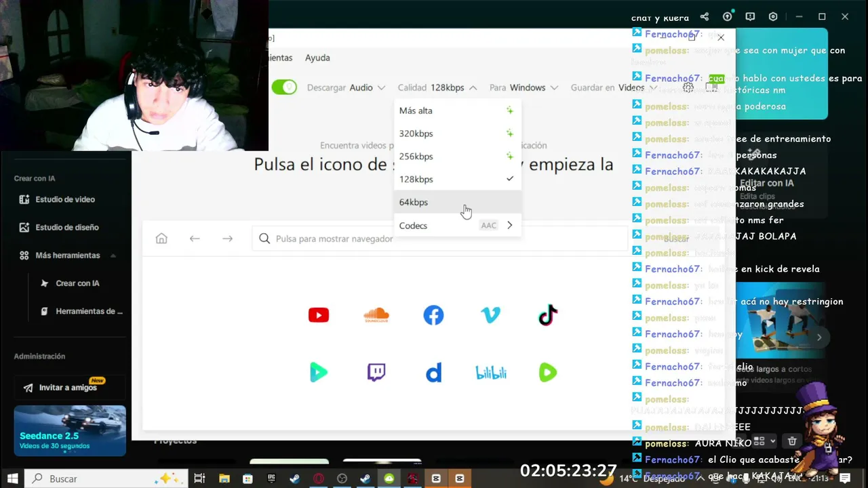Open Microsoft Store from the taskbar

coord(248,479)
